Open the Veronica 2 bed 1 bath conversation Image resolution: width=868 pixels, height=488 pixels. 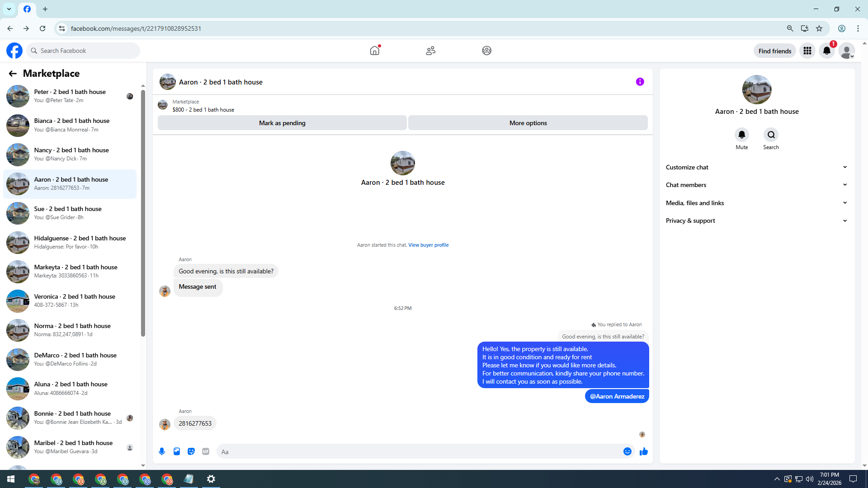pos(70,300)
